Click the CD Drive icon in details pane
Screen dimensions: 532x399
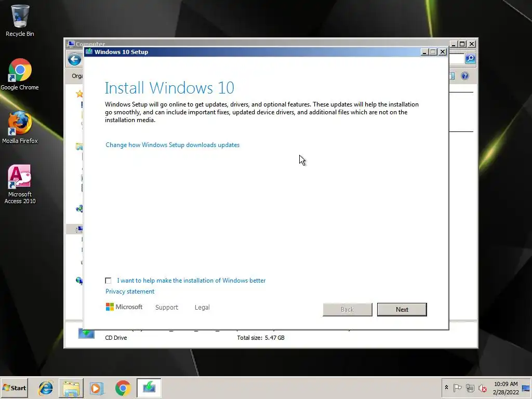[x=87, y=334]
